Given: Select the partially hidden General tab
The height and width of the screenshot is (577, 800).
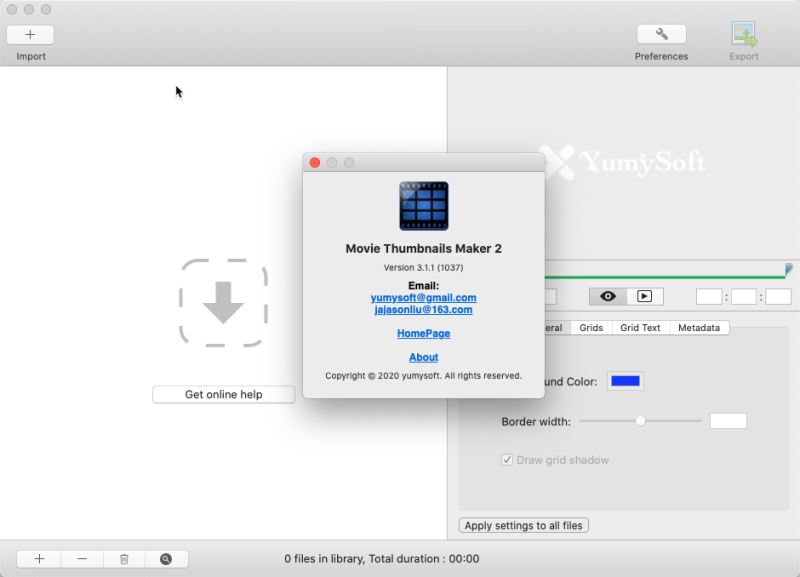Looking at the screenshot, I should [x=557, y=328].
